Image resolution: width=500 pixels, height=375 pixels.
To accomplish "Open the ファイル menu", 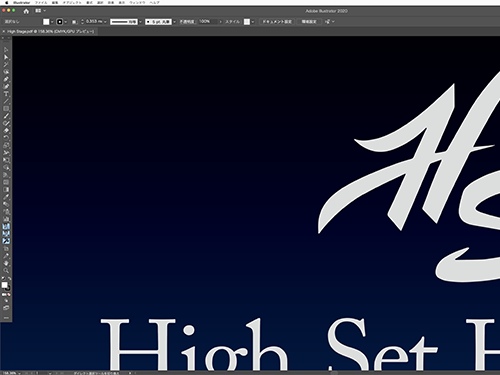I will (41, 3).
